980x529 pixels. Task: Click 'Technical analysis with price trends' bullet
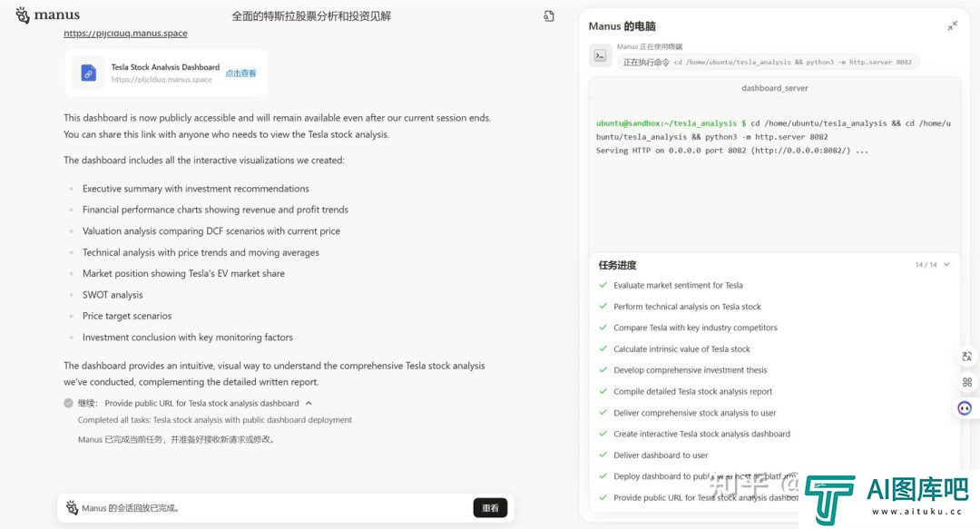tap(201, 252)
